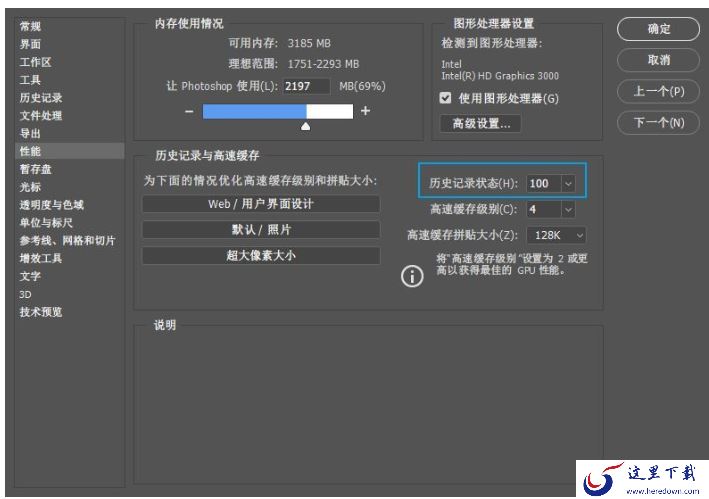Click Intel(R) HD Graphics 3000 text

[500, 76]
